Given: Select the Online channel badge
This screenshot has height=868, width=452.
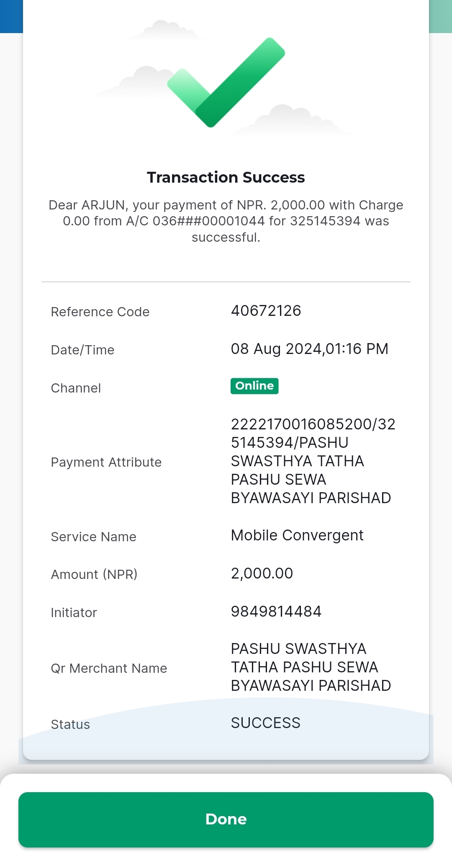Looking at the screenshot, I should click(x=254, y=386).
